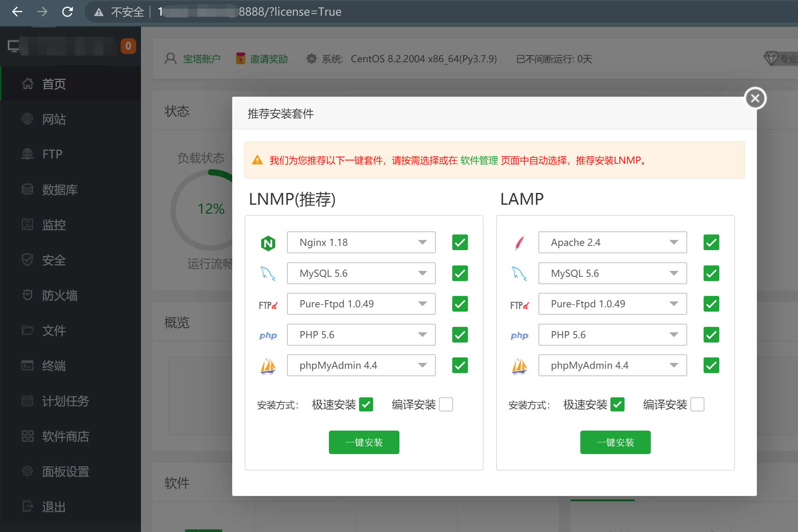
Task: Click the warning triangle in alert banner
Action: coord(257,160)
